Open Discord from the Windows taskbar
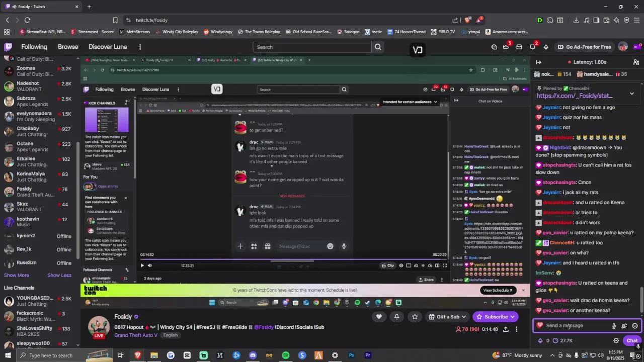 click(x=253, y=355)
